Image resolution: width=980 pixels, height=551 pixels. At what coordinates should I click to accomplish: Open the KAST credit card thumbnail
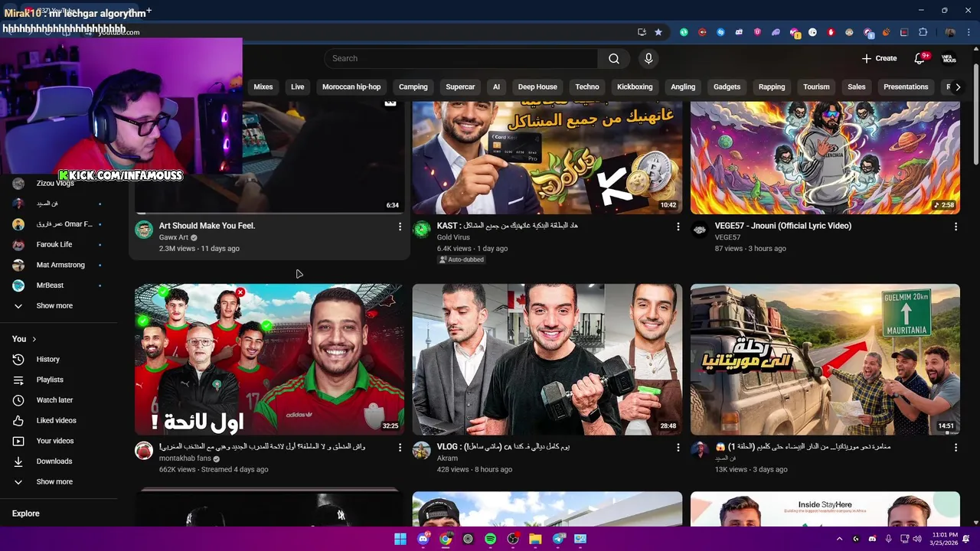pos(547,158)
